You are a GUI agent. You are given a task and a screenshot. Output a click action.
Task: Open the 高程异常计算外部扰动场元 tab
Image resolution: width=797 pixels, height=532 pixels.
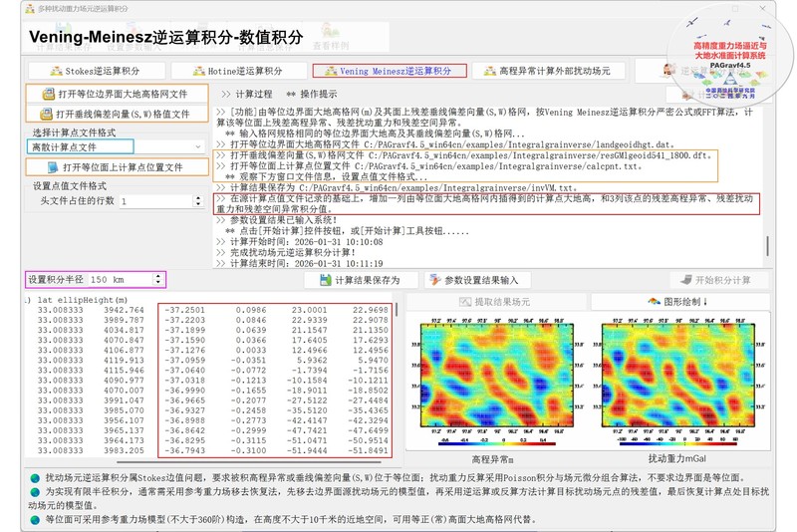pos(549,71)
